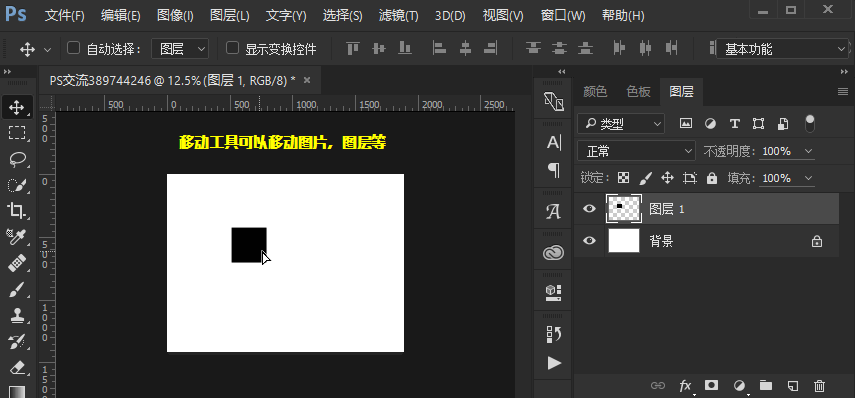Screen dimensions: 855x398
Task: Select the Brush tool
Action: click(x=17, y=290)
